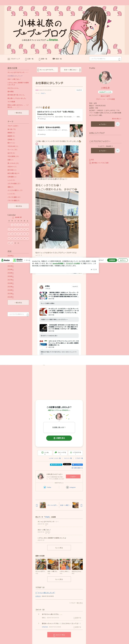Image resolution: width=129 pixels, height=644 pixels.
Task: Go to previous month in Calendar
Action: pyautogui.click(x=13, y=217)
